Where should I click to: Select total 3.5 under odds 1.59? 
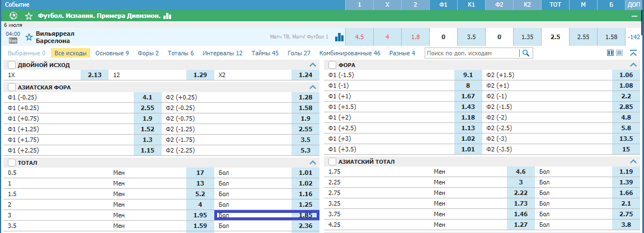200,225
